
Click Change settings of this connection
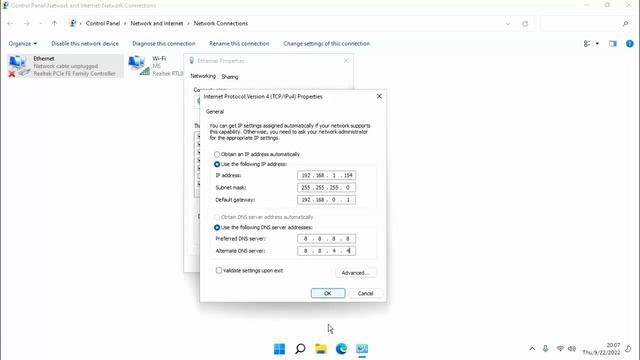(x=327, y=44)
